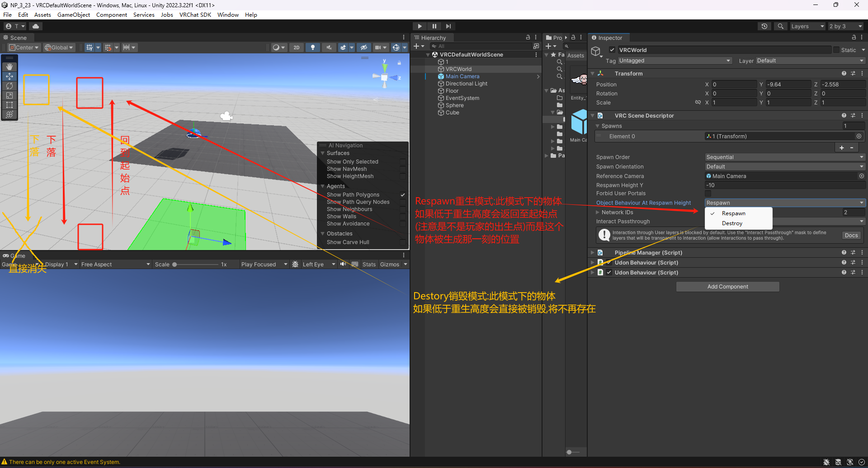The image size is (868, 468).
Task: Toggle scene Gizmos globe icon
Action: pyautogui.click(x=396, y=47)
